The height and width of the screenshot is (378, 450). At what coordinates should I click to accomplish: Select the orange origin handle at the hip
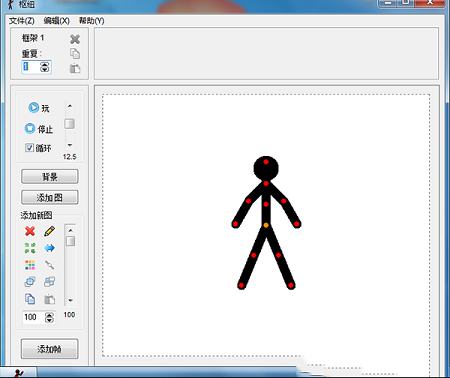point(266,225)
